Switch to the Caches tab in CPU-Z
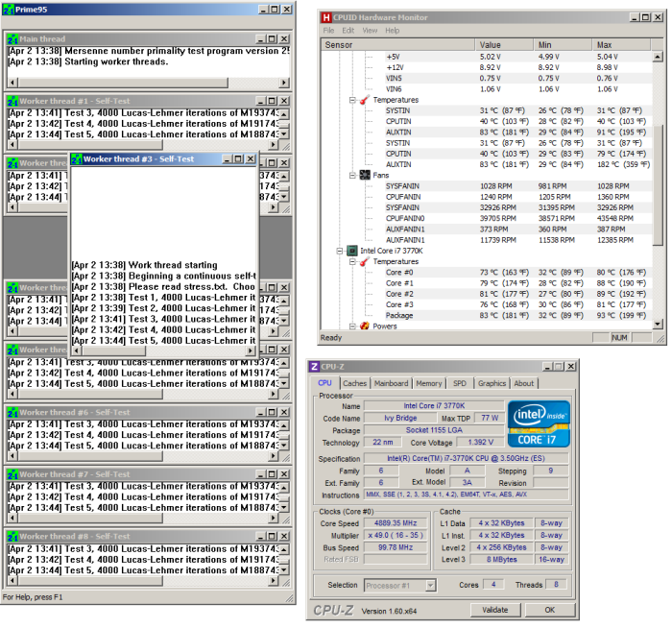The width and height of the screenshot is (672, 628). (x=355, y=383)
